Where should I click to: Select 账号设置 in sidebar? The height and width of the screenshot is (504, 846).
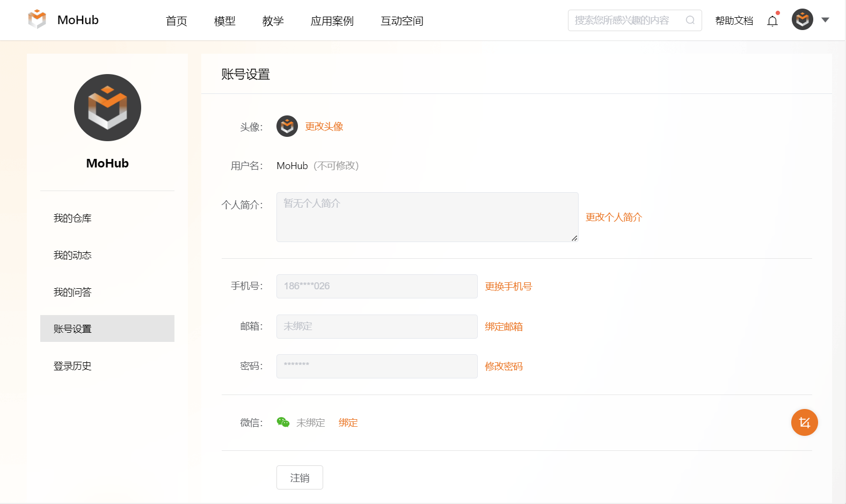tap(107, 328)
